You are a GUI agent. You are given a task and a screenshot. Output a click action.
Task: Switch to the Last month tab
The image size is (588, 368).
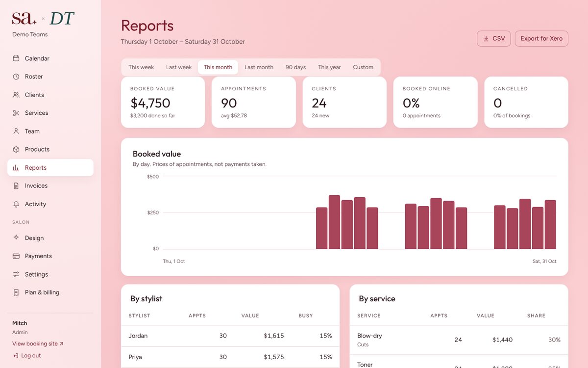(x=259, y=67)
